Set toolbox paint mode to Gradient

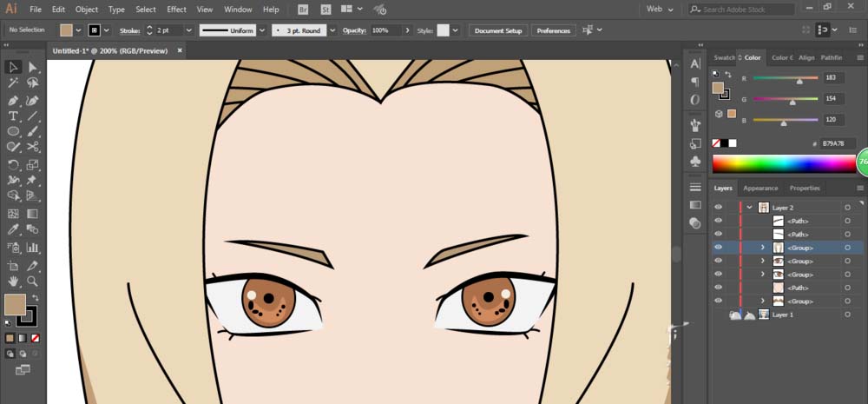tap(23, 338)
